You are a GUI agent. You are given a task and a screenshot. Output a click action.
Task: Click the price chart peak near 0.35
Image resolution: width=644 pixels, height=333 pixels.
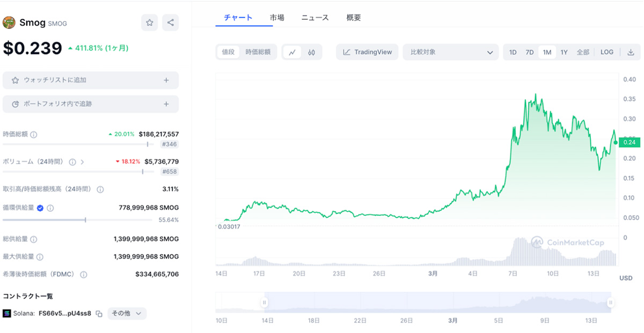[535, 95]
